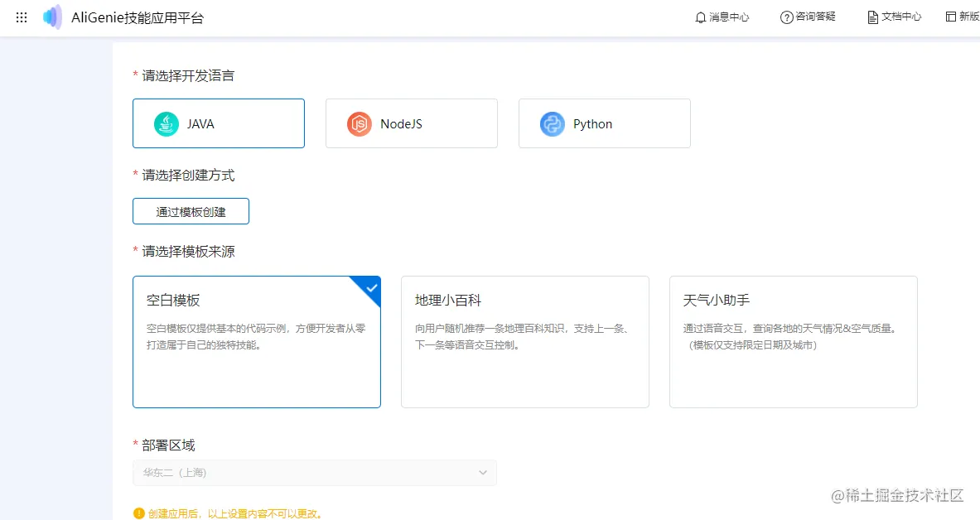The width and height of the screenshot is (980, 520).
Task: Click the 空白模板 description text
Action: pos(256,336)
